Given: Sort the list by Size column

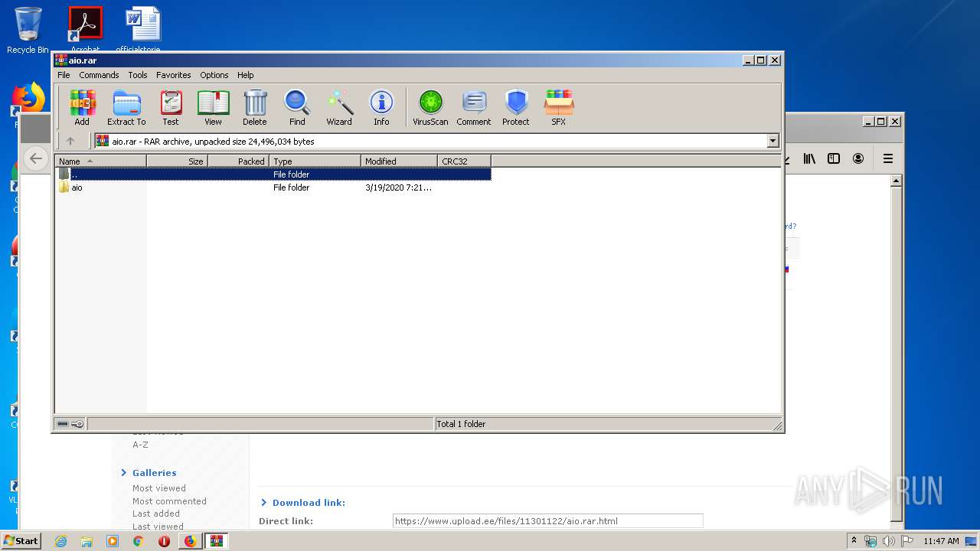Looking at the screenshot, I should [177, 161].
